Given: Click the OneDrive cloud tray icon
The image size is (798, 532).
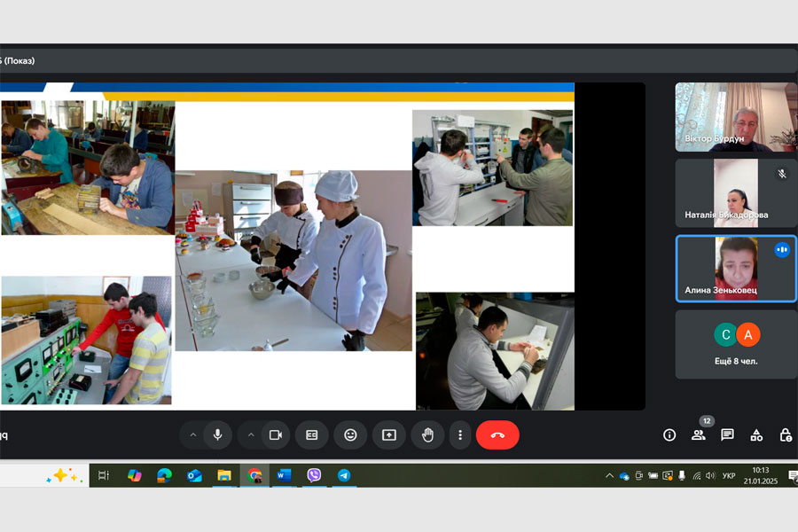Looking at the screenshot, I should click(x=624, y=476).
